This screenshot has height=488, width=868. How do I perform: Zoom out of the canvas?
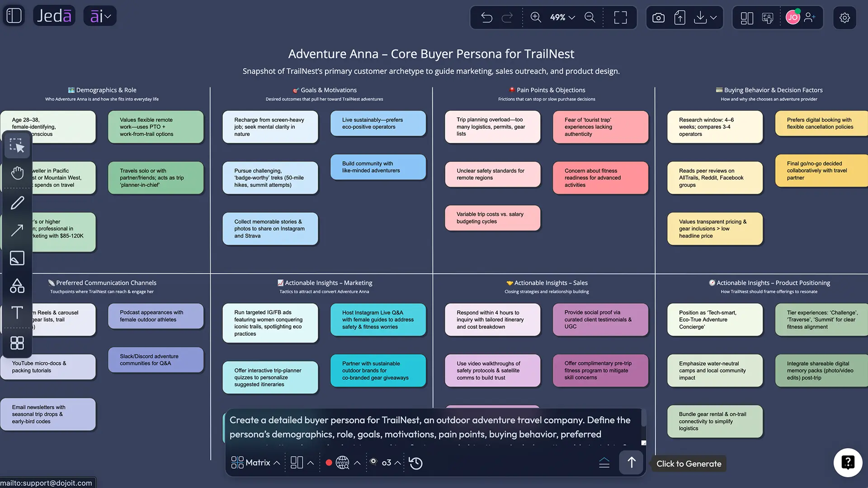[x=590, y=17]
